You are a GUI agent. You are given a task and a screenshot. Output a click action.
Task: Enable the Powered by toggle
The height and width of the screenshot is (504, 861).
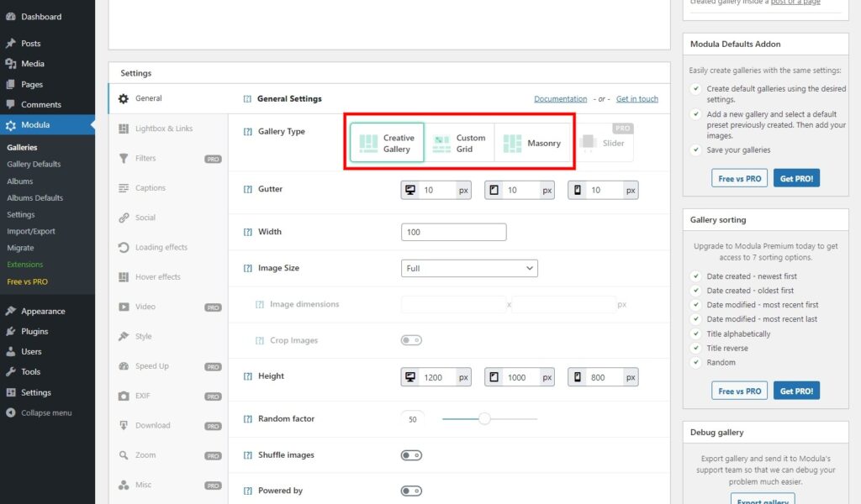click(411, 491)
